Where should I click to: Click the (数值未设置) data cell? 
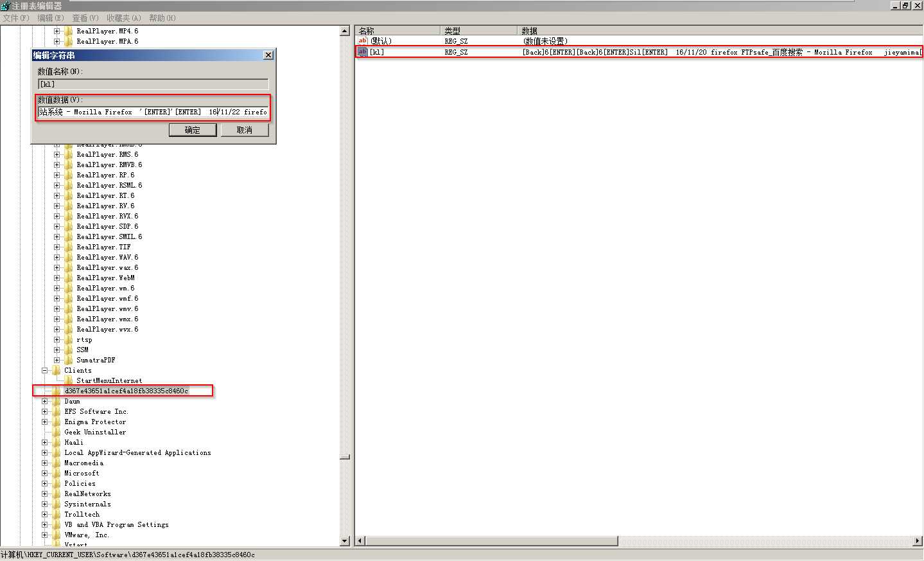[545, 41]
